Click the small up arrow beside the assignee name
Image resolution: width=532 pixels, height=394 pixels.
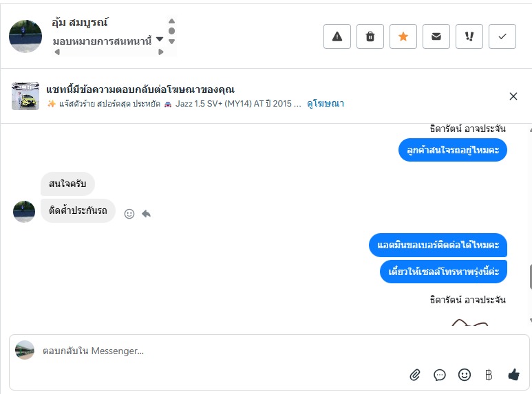[171, 21]
